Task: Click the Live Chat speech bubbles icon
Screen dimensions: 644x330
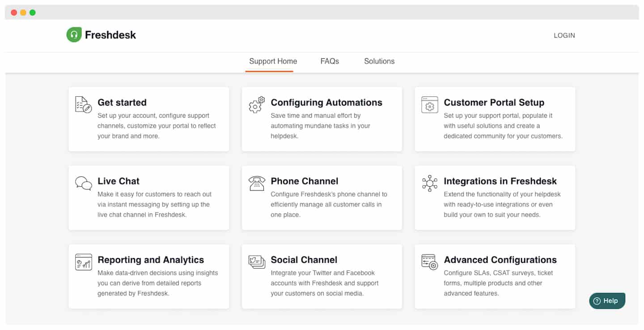Action: (84, 183)
